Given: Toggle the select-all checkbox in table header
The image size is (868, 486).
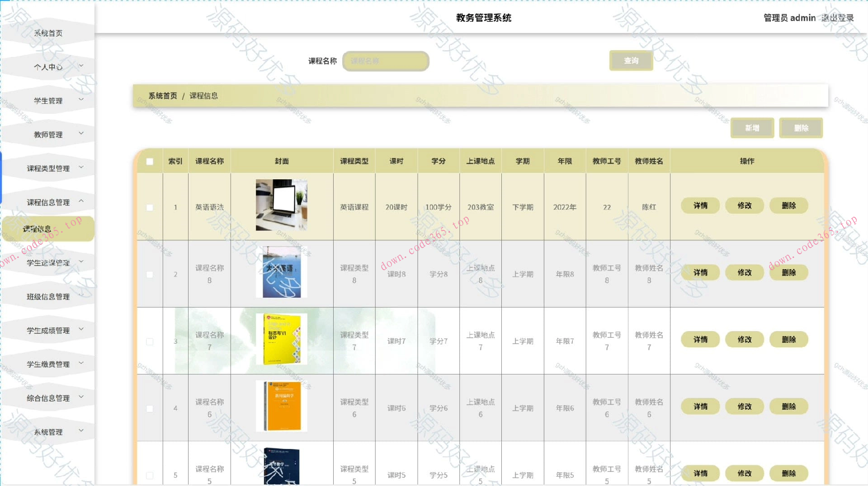Looking at the screenshot, I should click(x=150, y=160).
